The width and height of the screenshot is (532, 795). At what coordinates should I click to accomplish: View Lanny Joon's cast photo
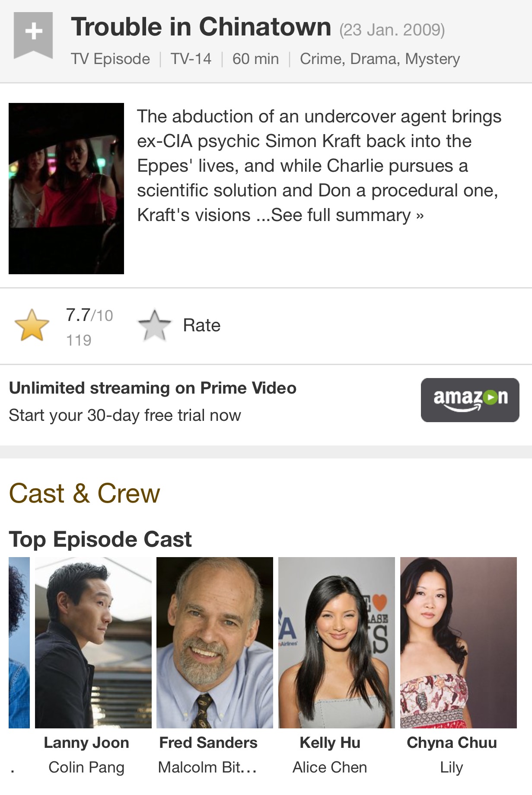(93, 642)
